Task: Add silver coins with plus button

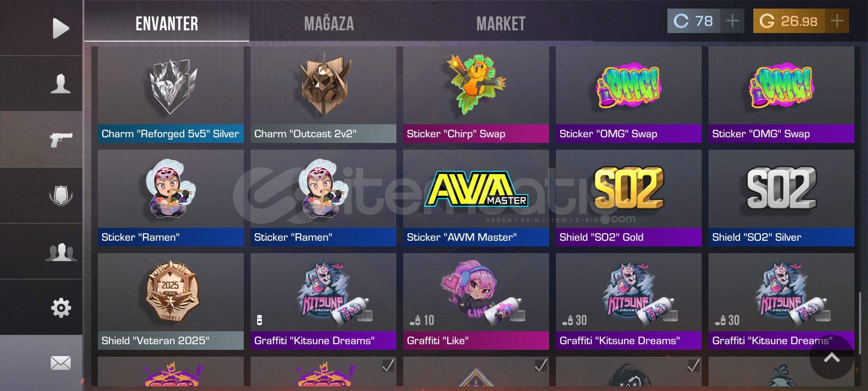Action: coord(732,21)
